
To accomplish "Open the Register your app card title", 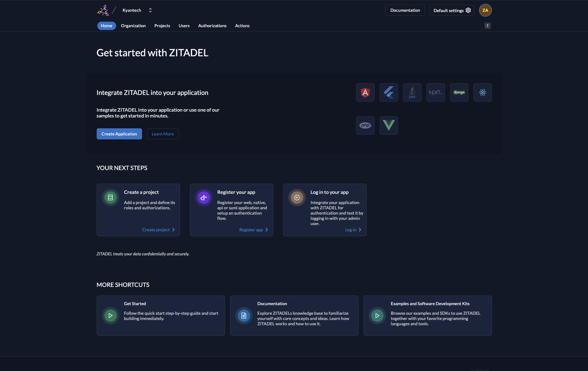I will point(236,192).
